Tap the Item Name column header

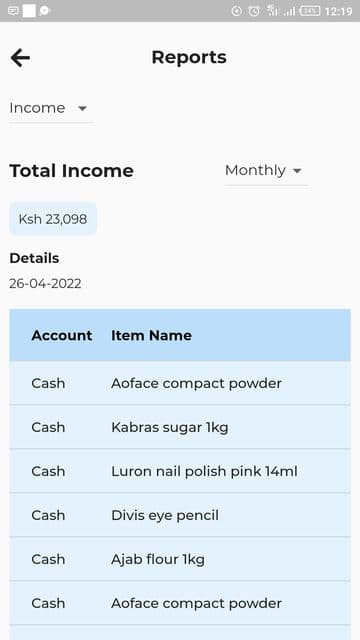coord(151,336)
